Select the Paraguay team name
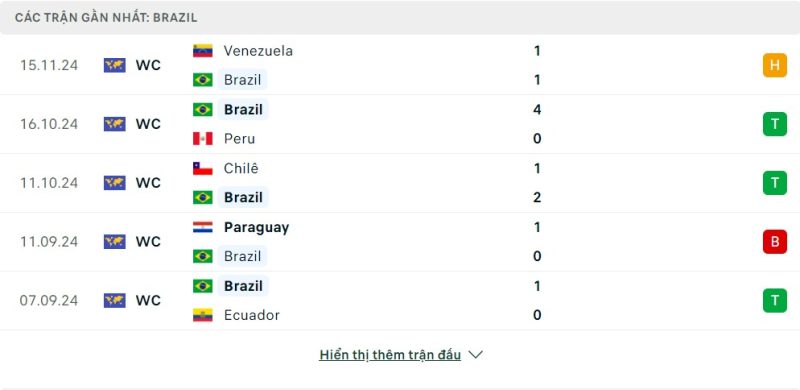Screen dimensions: 800x390 (257, 227)
